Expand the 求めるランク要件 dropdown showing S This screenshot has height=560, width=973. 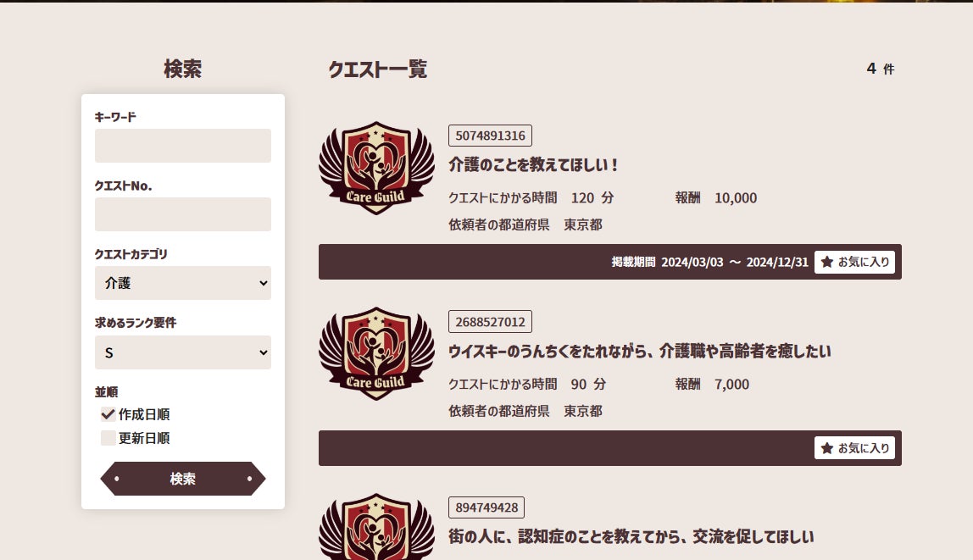(x=183, y=353)
